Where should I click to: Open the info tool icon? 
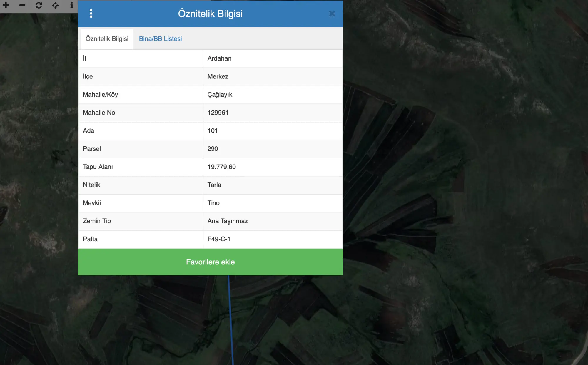(x=71, y=5)
